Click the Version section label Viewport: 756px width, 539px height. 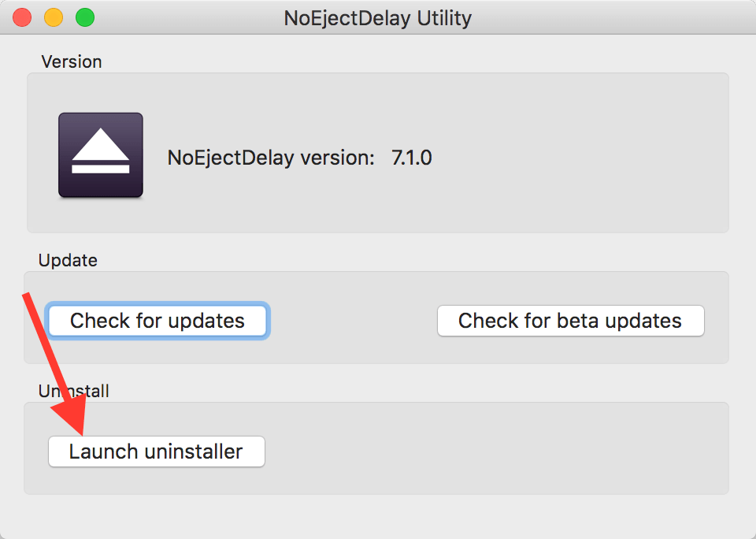pos(71,61)
